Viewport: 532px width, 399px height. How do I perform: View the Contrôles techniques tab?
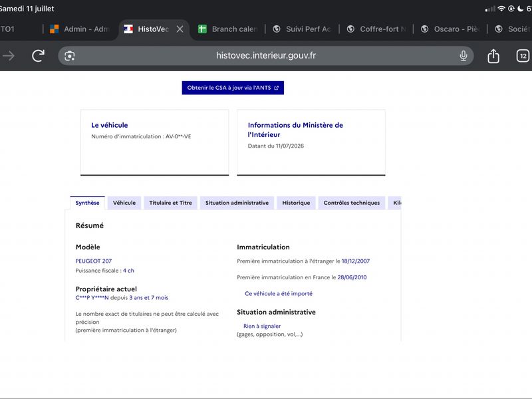coord(352,203)
